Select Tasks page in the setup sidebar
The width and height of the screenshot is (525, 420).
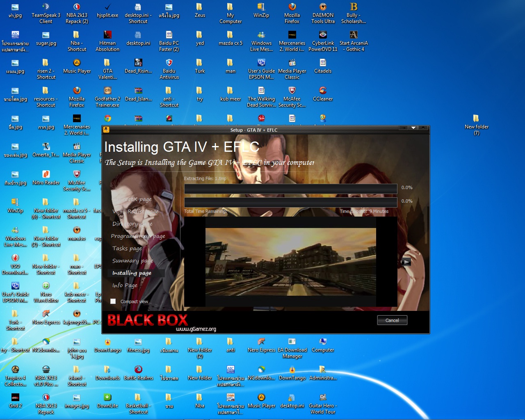[x=127, y=249]
